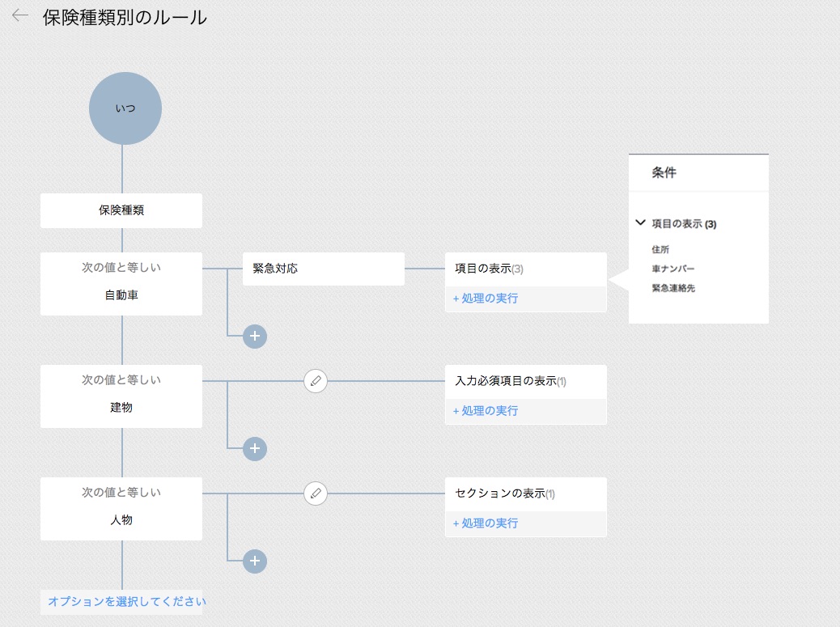Click the pencil edit icon on the 人物 branch
The image size is (840, 627).
click(316, 494)
